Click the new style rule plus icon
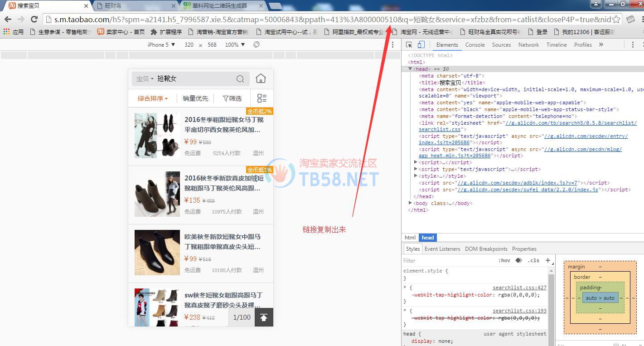The height and width of the screenshot is (346, 644). tap(548, 260)
